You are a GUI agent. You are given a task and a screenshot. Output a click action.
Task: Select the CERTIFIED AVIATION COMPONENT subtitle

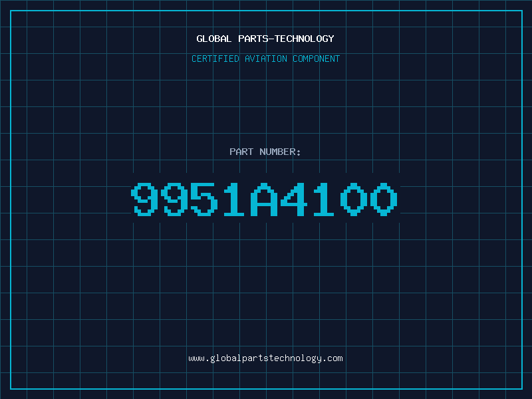pos(265,59)
